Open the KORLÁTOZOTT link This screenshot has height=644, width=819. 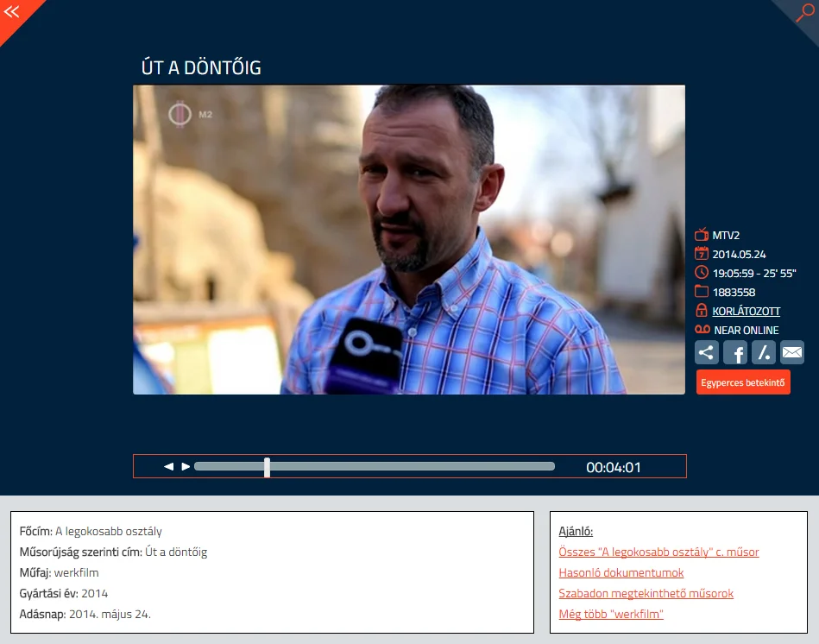click(x=746, y=312)
